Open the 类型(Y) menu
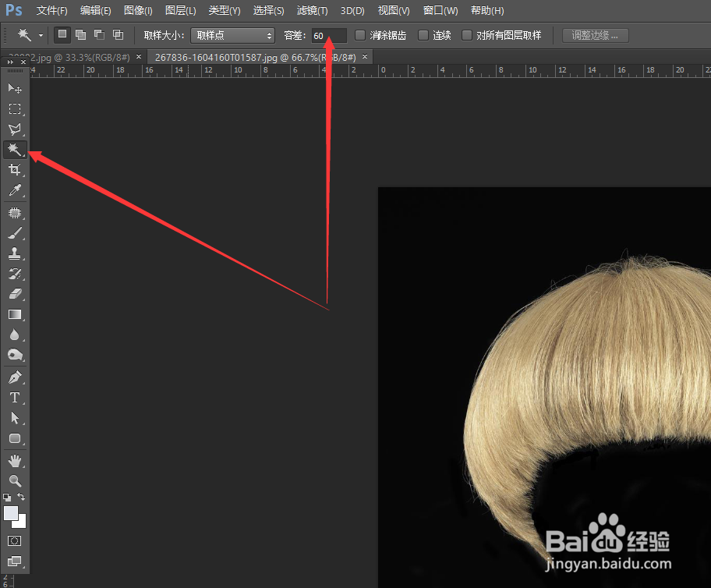This screenshot has width=711, height=588. tap(224, 10)
